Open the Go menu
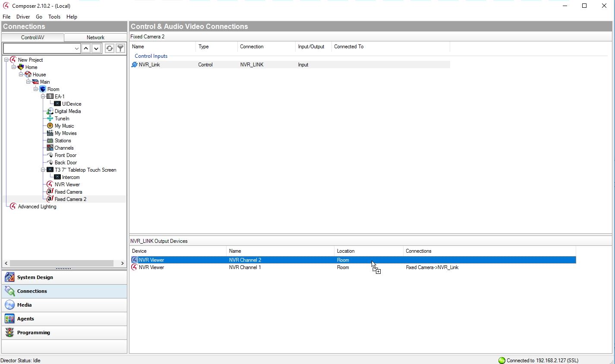 [x=39, y=17]
